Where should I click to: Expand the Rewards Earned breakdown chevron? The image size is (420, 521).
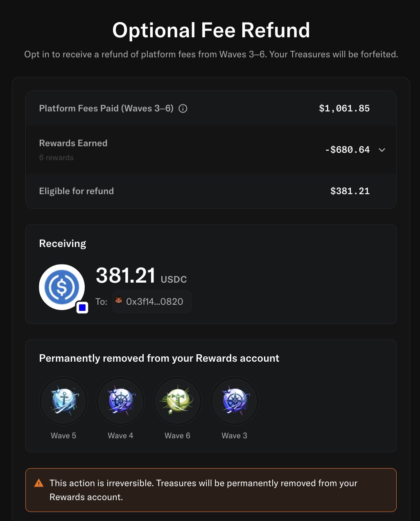(x=382, y=150)
